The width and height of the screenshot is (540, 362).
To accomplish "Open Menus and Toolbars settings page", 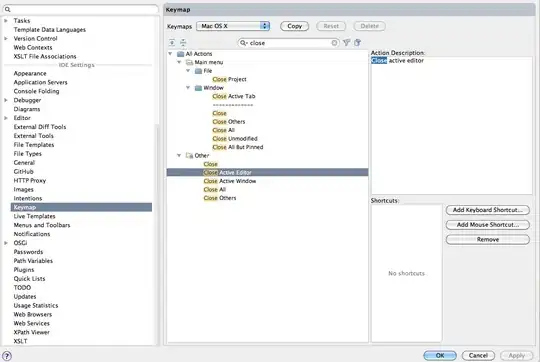I will 42,225.
